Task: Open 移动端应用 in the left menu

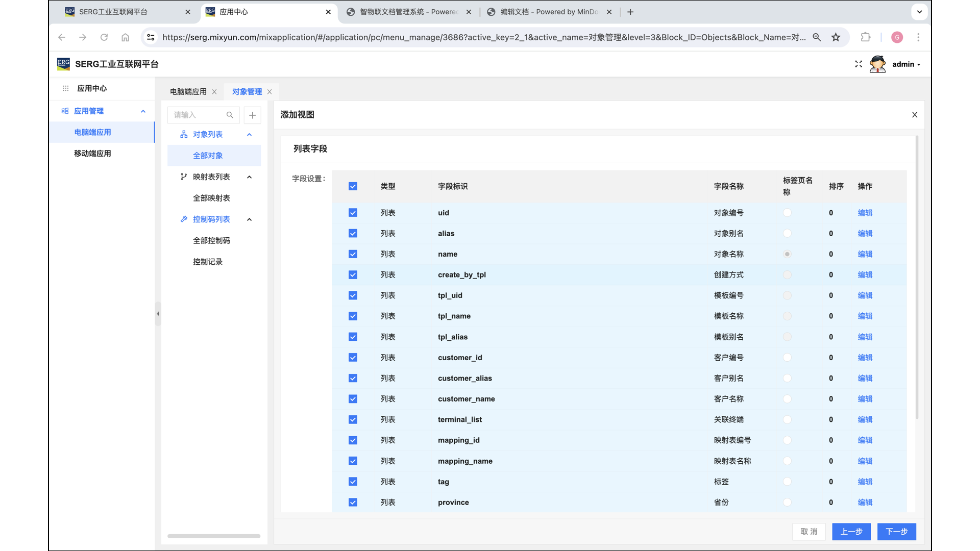Action: tap(92, 154)
